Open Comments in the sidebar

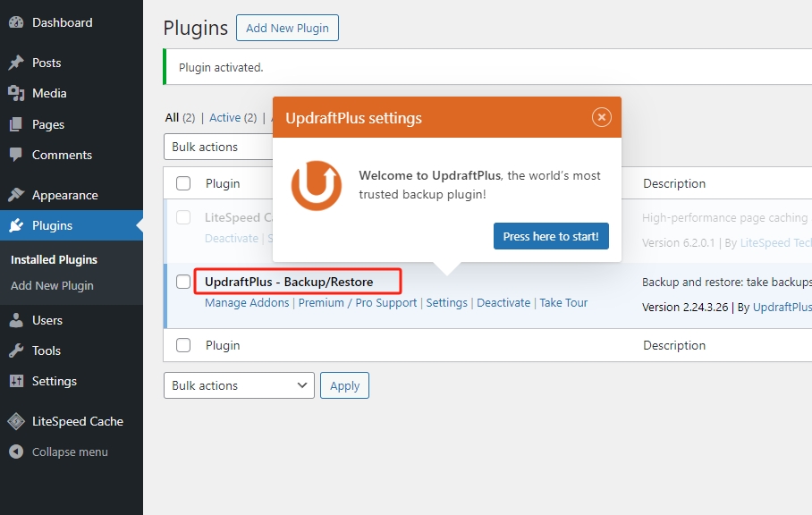point(62,155)
